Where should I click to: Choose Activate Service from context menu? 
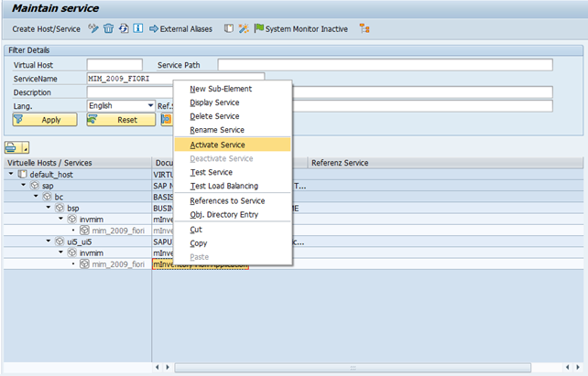coord(217,145)
